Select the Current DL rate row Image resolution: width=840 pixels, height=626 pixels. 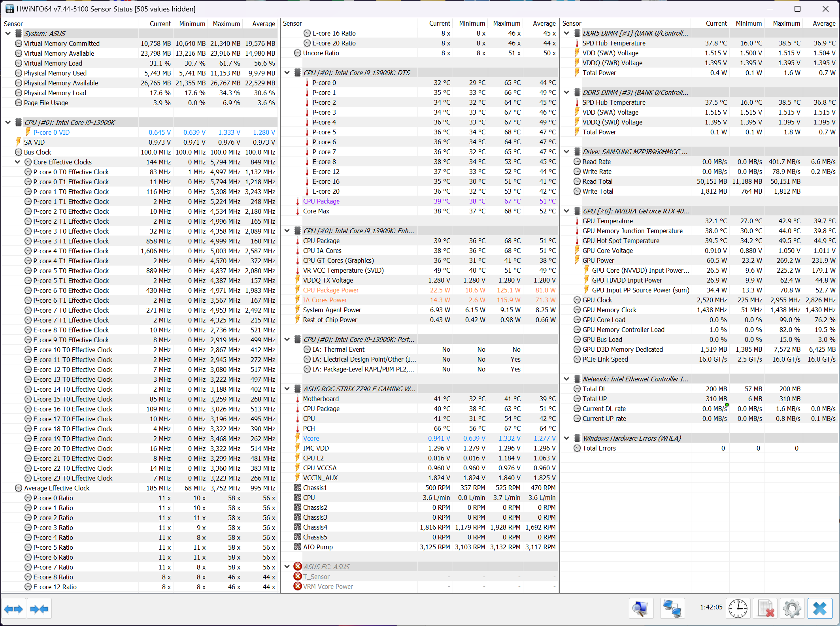pyautogui.click(x=699, y=409)
